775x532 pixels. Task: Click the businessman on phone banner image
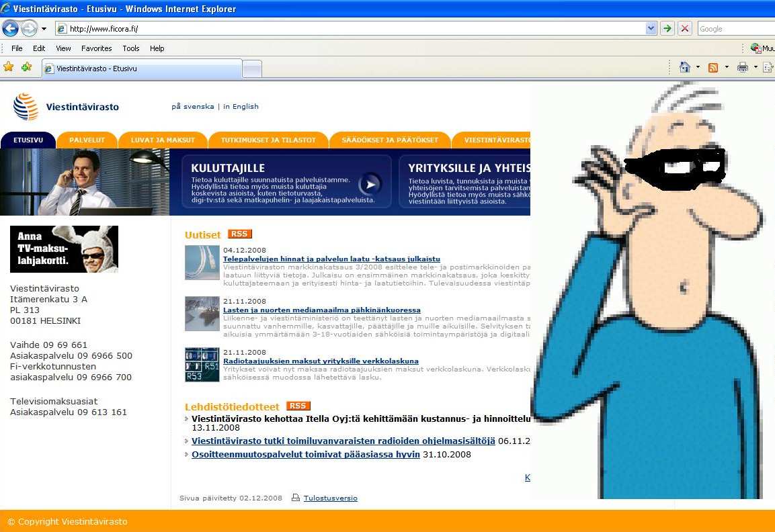pos(85,182)
